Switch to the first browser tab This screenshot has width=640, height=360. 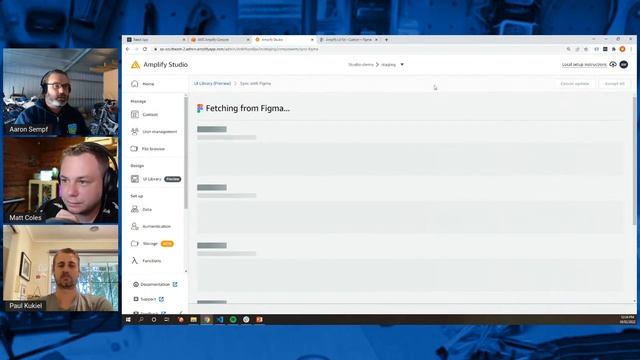click(155, 40)
